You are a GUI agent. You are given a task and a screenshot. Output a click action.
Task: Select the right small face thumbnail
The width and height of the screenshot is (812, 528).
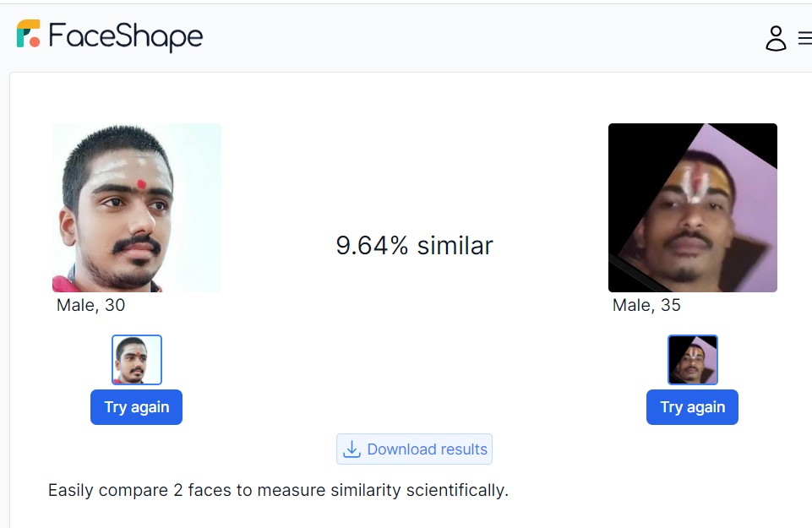click(x=693, y=360)
